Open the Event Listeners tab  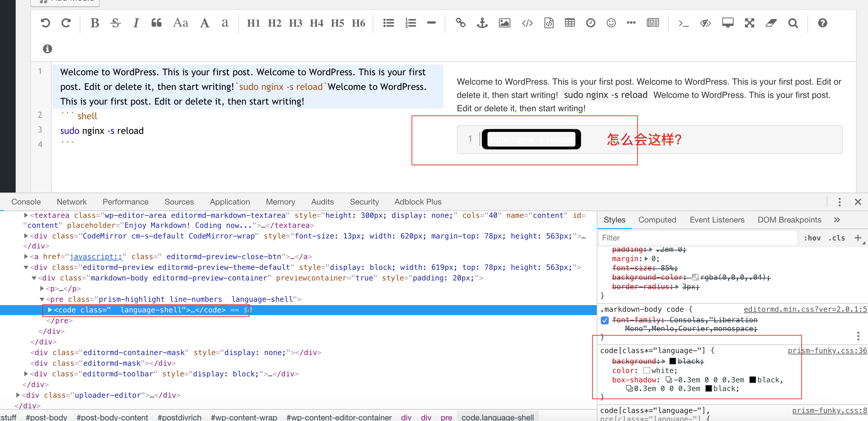[717, 220]
